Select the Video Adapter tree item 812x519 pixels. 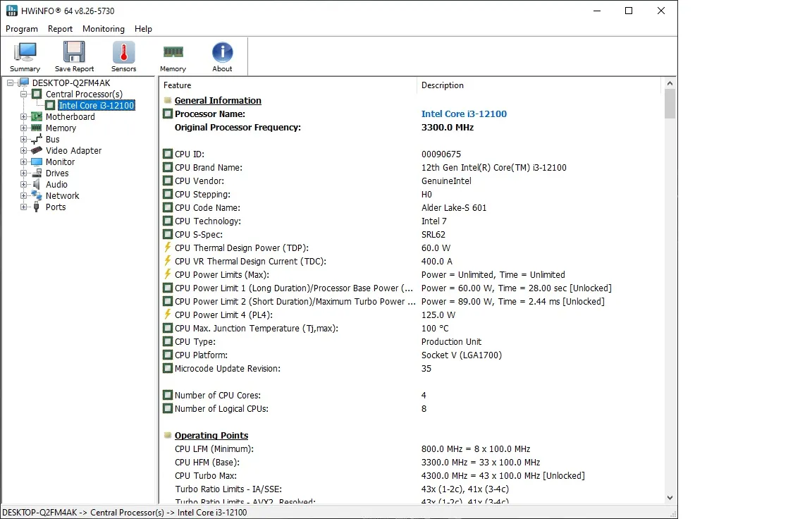[x=73, y=150]
